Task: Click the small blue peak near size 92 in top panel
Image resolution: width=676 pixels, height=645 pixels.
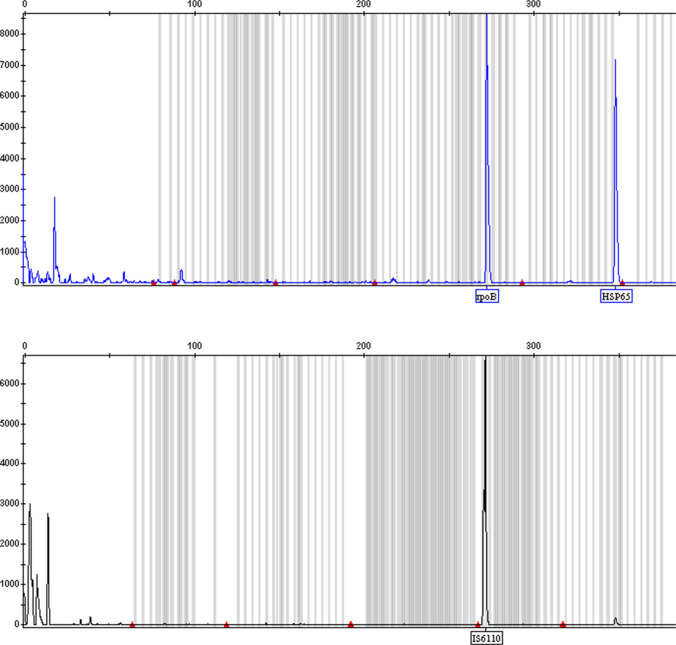Action: pos(182,276)
